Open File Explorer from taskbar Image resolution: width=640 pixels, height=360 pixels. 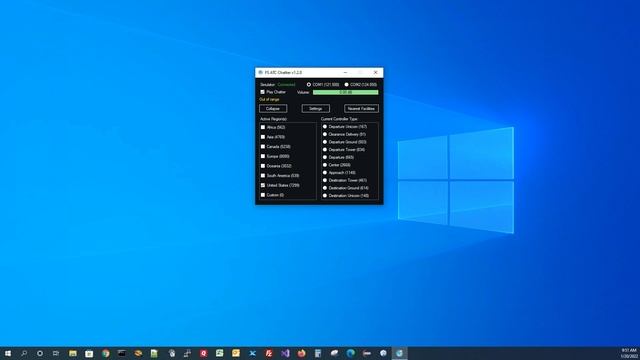point(73,353)
